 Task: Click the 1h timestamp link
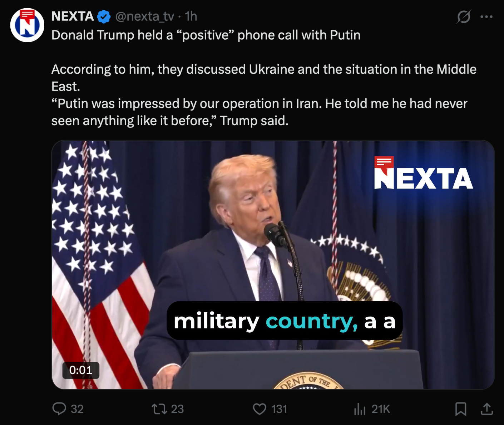tap(191, 16)
